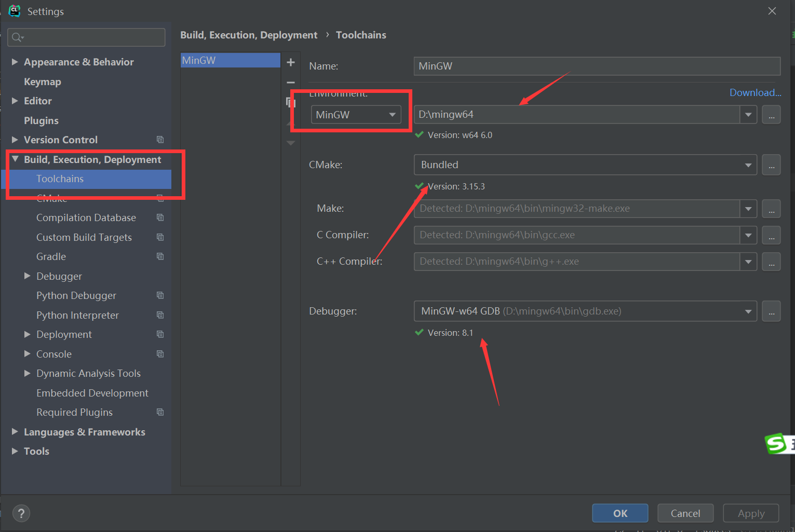Image resolution: width=795 pixels, height=532 pixels.
Task: Browse for C Compiler executable
Action: click(771, 235)
